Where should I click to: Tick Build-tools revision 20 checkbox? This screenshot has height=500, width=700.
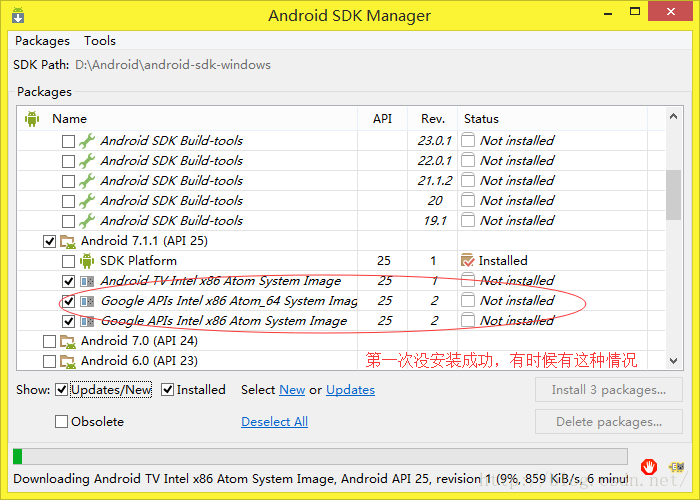(68, 201)
